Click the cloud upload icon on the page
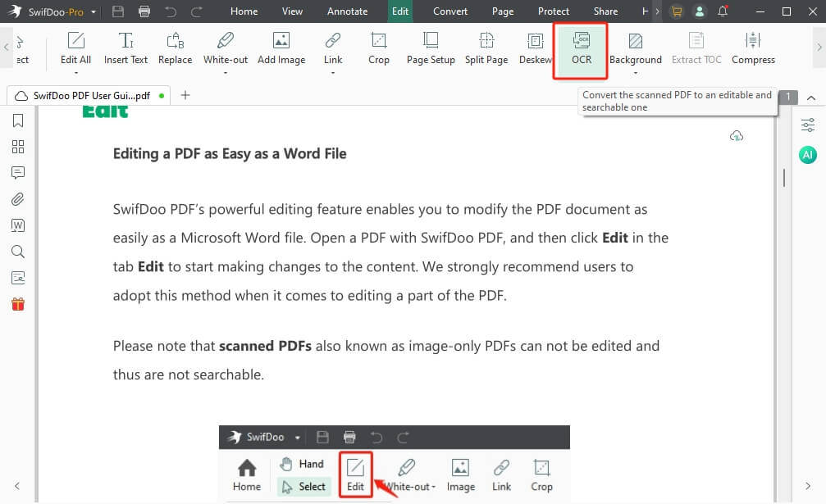 click(737, 136)
